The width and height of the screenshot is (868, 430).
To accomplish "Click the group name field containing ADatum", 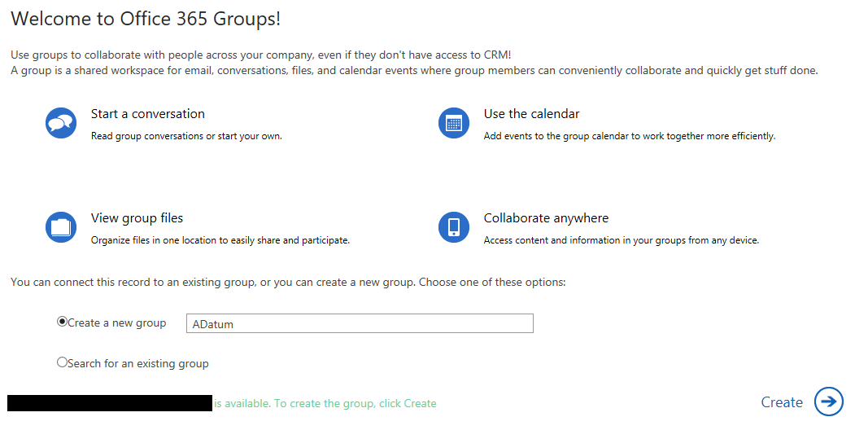I will [360, 323].
